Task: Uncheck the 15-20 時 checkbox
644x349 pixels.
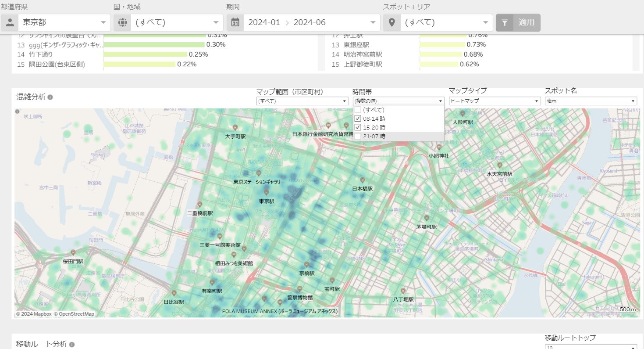Action: [358, 127]
